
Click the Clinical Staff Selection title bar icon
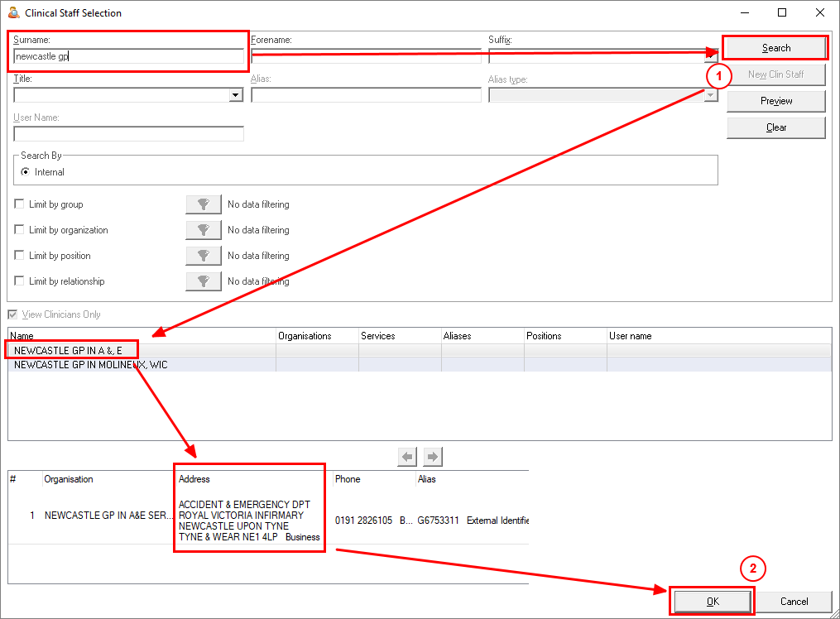(13, 12)
